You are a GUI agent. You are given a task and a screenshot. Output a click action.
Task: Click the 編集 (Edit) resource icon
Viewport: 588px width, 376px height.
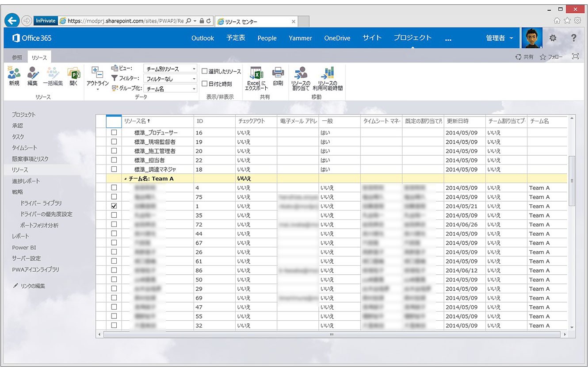(32, 73)
